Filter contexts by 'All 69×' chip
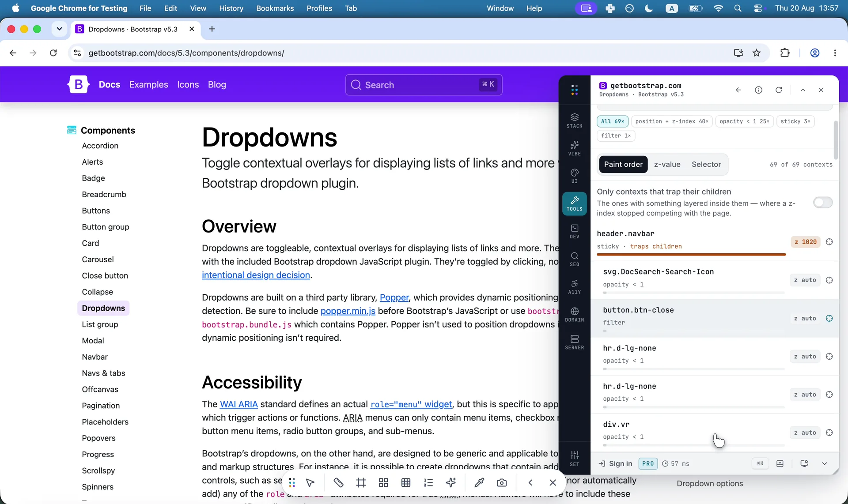This screenshot has height=504, width=848. tap(613, 121)
